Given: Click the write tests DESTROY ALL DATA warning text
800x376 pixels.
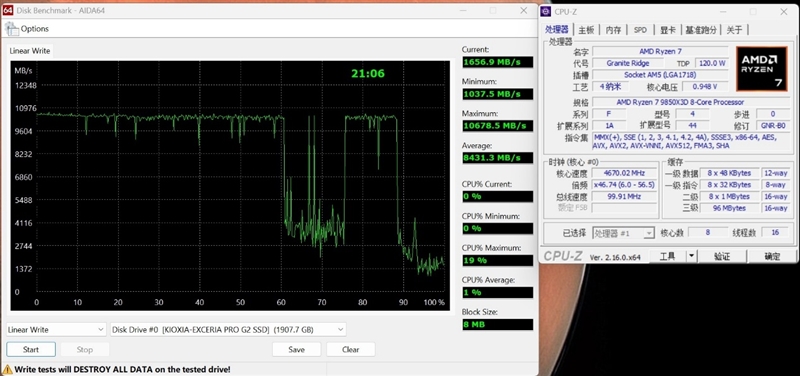Looking at the screenshot, I should tap(122, 369).
